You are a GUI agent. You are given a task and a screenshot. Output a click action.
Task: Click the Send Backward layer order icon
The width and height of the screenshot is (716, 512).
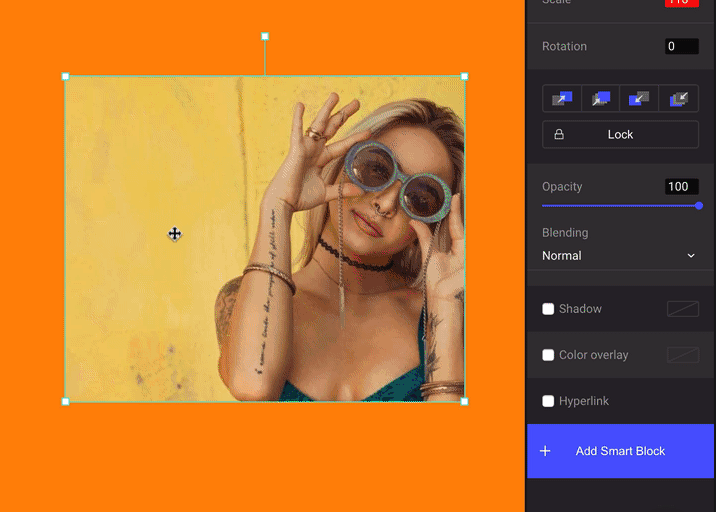click(640, 98)
